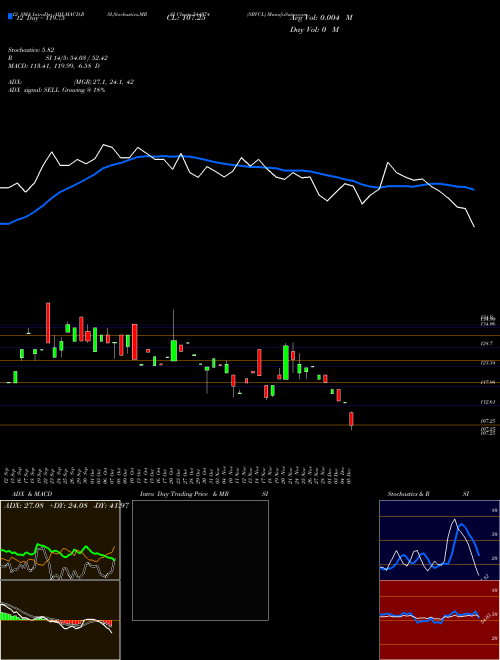Click the ADX '(MGR) 27.1, 24.1, 42' values

coord(104,82)
